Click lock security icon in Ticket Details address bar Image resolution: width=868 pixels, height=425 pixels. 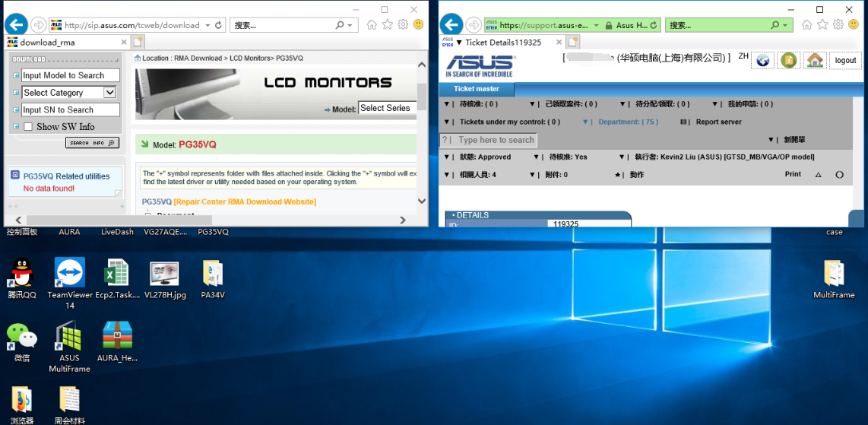pyautogui.click(x=608, y=25)
